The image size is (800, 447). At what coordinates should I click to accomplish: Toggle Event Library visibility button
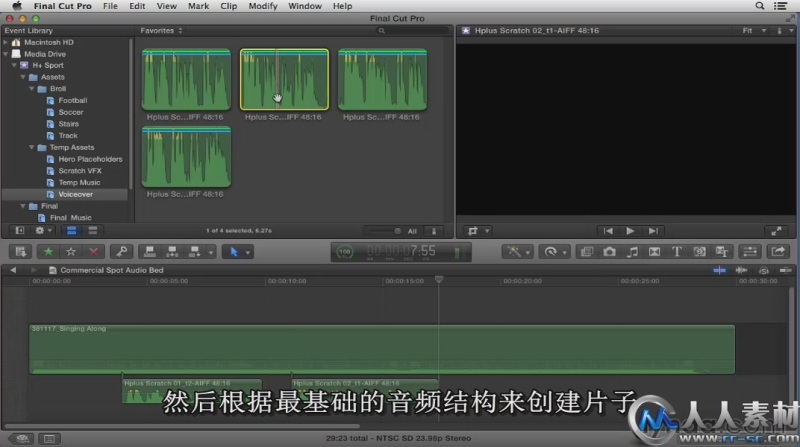pos(19,230)
